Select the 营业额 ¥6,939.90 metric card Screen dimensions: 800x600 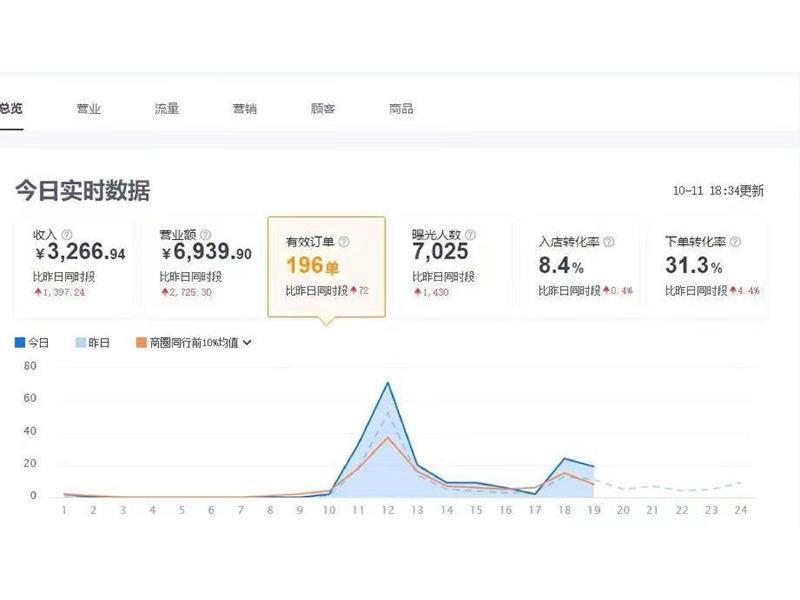click(x=201, y=267)
